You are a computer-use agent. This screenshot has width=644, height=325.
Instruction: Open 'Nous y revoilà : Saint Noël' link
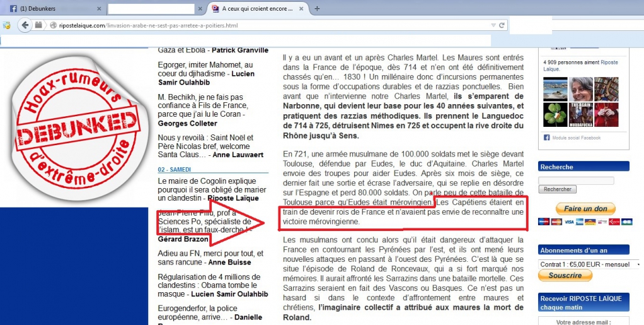click(x=210, y=146)
